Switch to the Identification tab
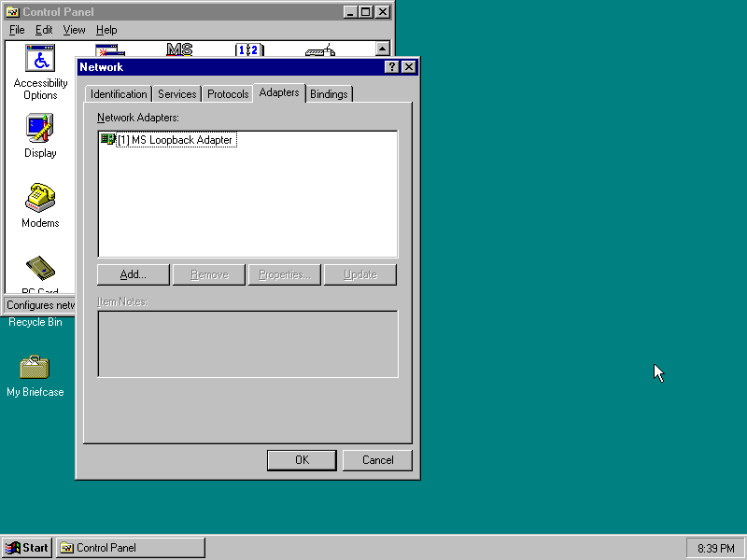 pyautogui.click(x=119, y=94)
